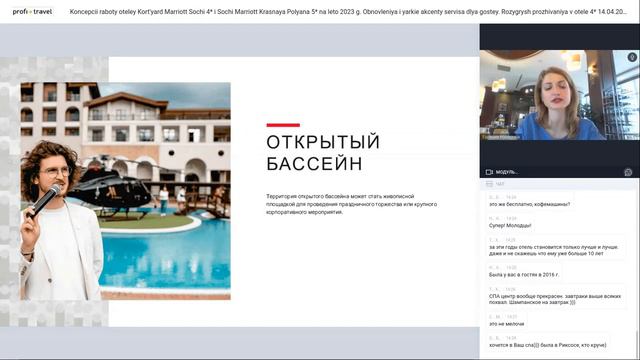Select chat message about отель становится только лучше

coord(554,250)
